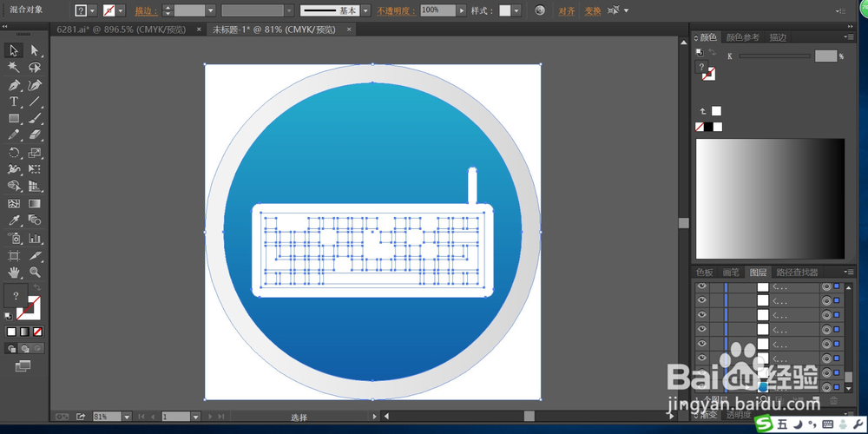Image resolution: width=868 pixels, height=434 pixels.
Task: Enable Draw Behind mode
Action: click(x=24, y=348)
